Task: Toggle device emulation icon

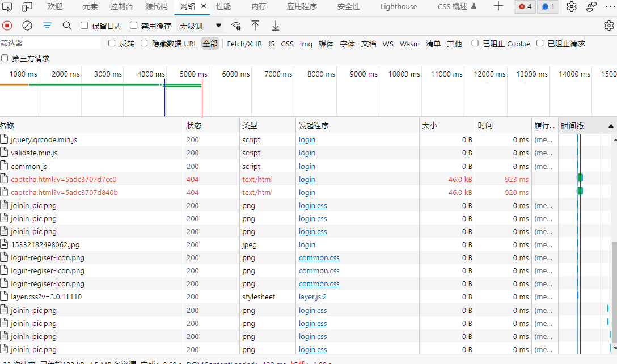Action: [x=27, y=6]
